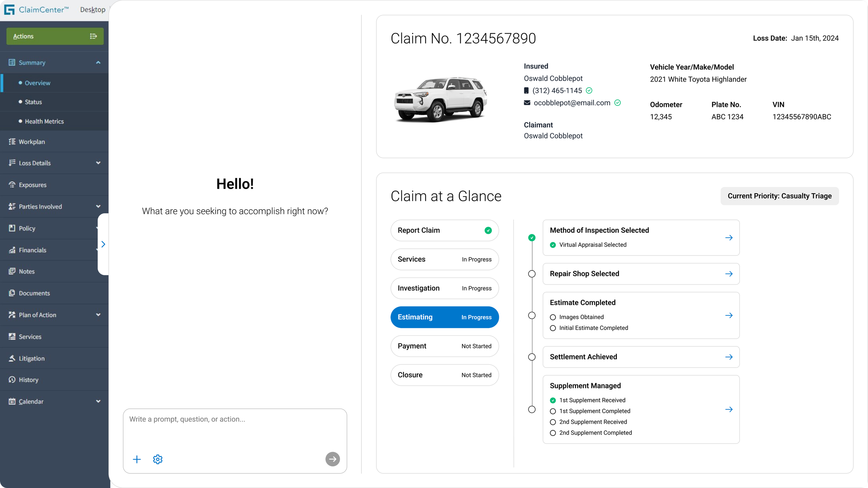Click the sidebar collapse arrow handle
Image resolution: width=868 pixels, height=488 pixels.
point(103,244)
